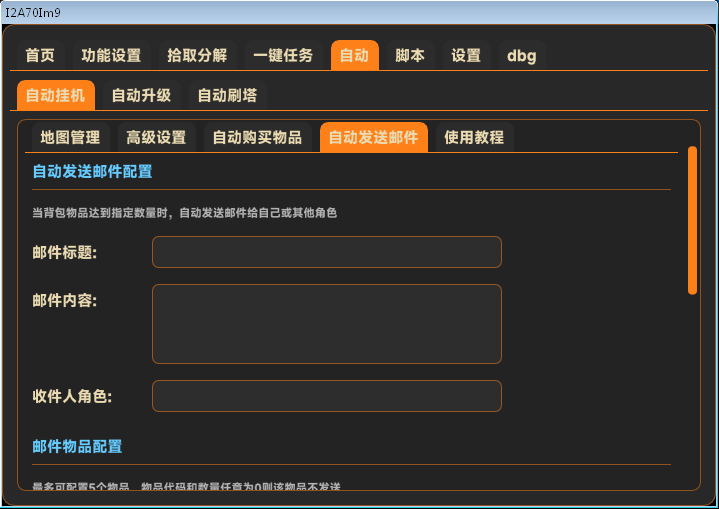The height and width of the screenshot is (509, 719).
Task: Switch to the 设置 tab
Action: pyautogui.click(x=466, y=56)
